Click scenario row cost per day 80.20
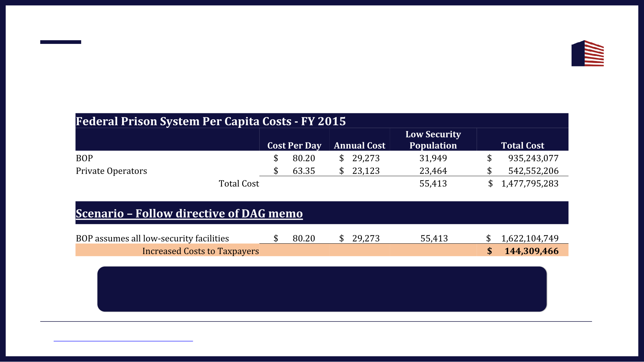Image resolution: width=644 pixels, height=362 pixels. 304,238
